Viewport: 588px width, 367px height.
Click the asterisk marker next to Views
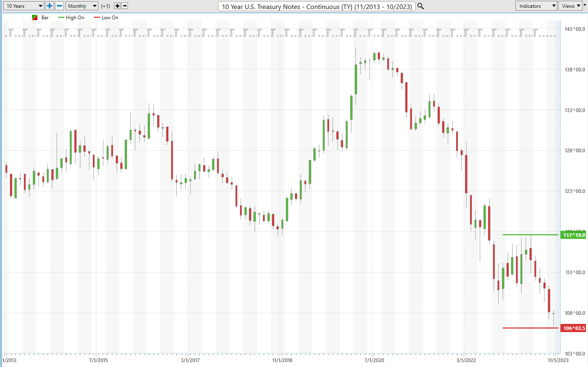585,5
